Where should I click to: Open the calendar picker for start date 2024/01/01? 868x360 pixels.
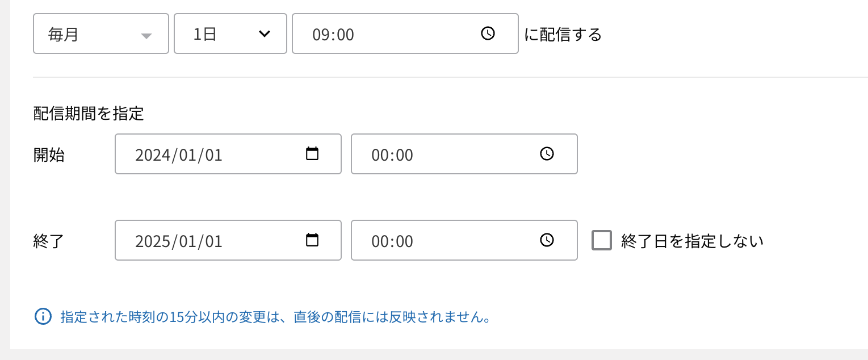pos(312,154)
